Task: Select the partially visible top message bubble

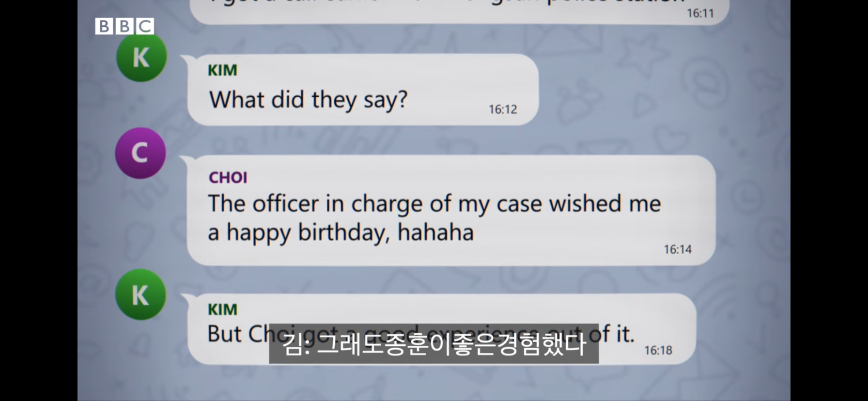Action: click(459, 12)
